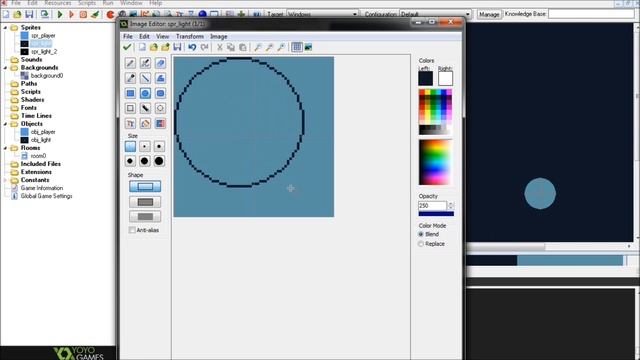Run the game with green play icon
This screenshot has height=360, width=640.
(60, 15)
